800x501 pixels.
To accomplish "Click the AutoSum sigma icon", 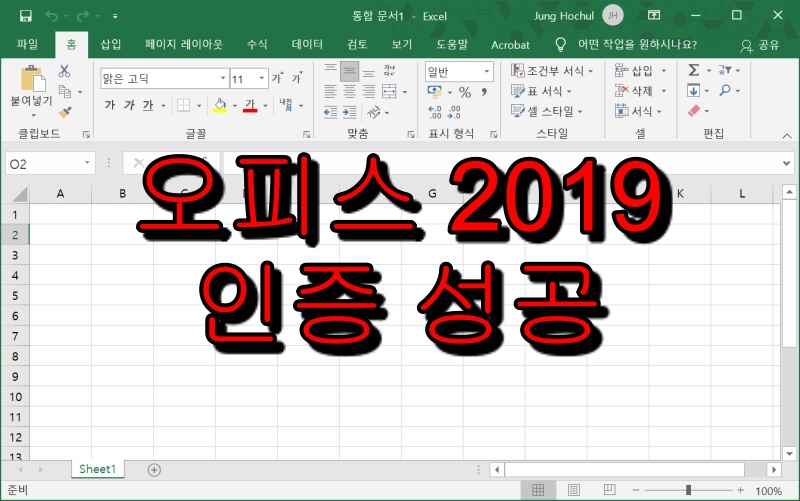I will tap(693, 70).
